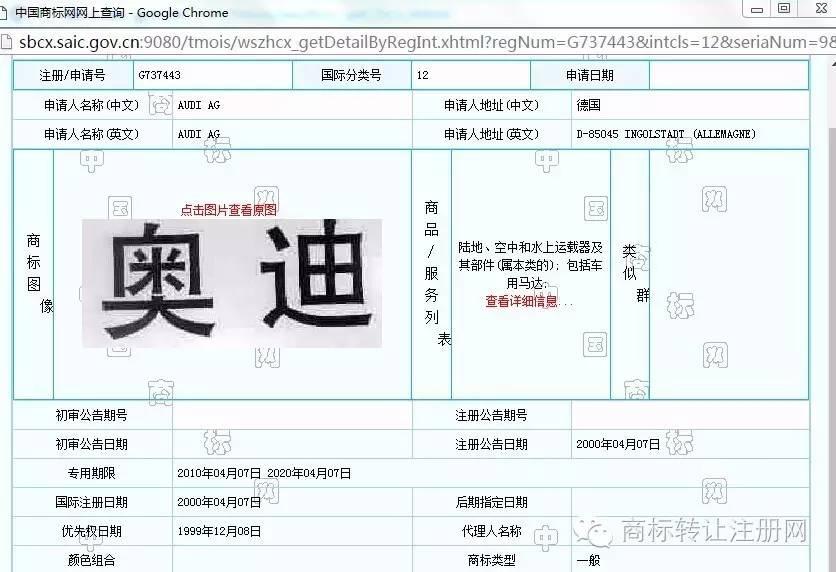
Task: Open the 查看详细信息 link
Action: tap(529, 301)
